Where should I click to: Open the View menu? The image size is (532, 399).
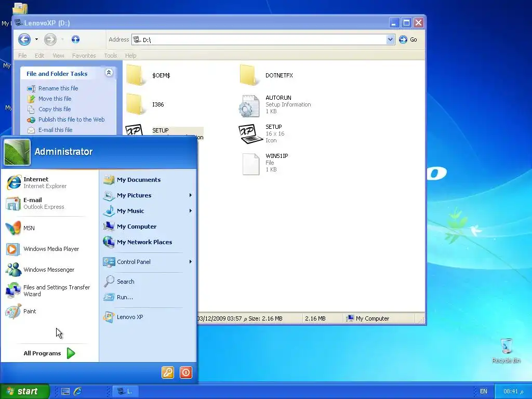(x=58, y=56)
